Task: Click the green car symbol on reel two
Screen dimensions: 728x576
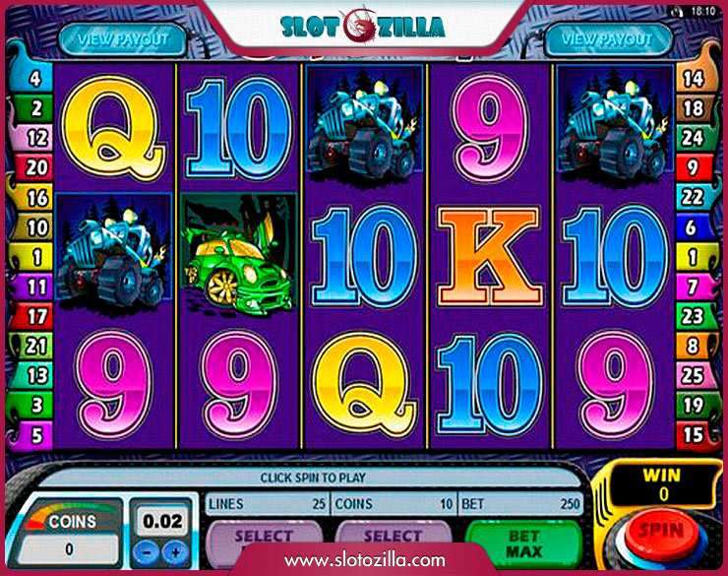Action: pos(239,255)
